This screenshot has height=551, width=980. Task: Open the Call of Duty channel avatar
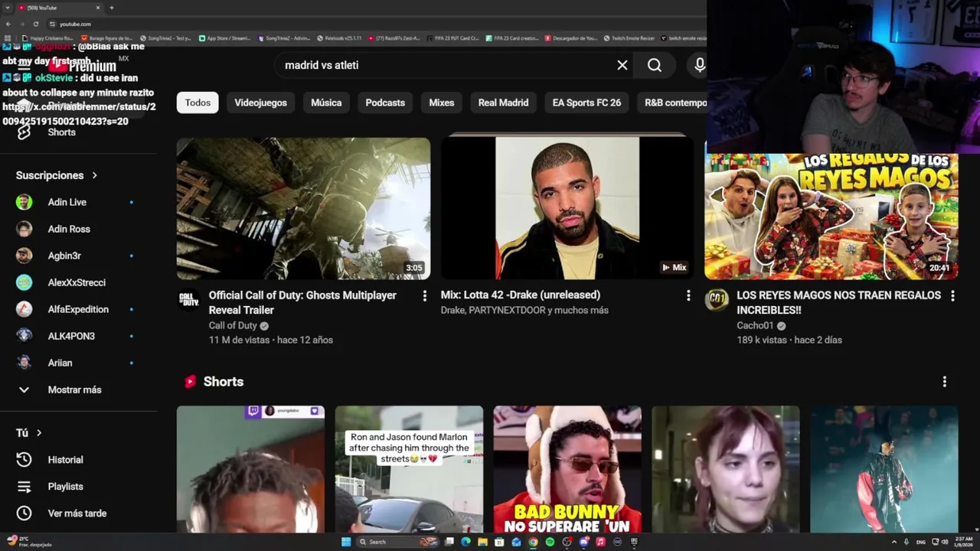[189, 300]
